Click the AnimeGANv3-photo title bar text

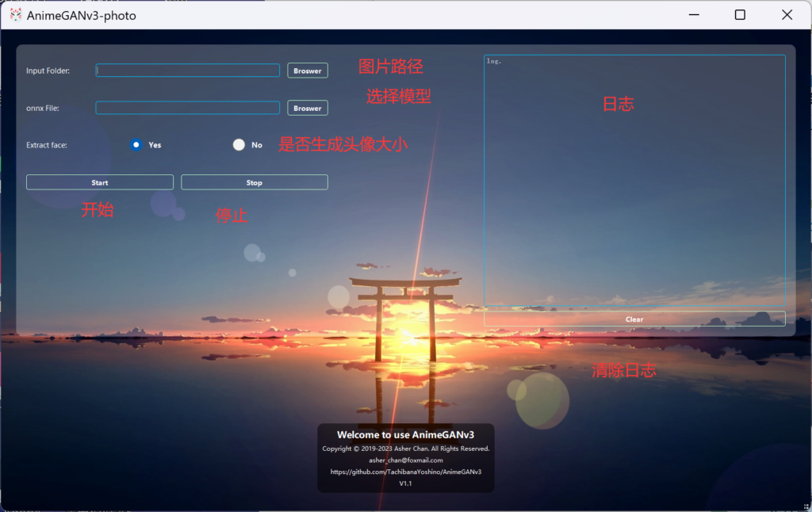tap(82, 16)
